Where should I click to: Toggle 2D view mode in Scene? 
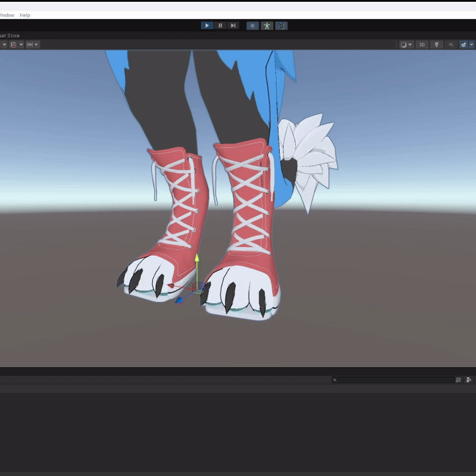(x=422, y=45)
